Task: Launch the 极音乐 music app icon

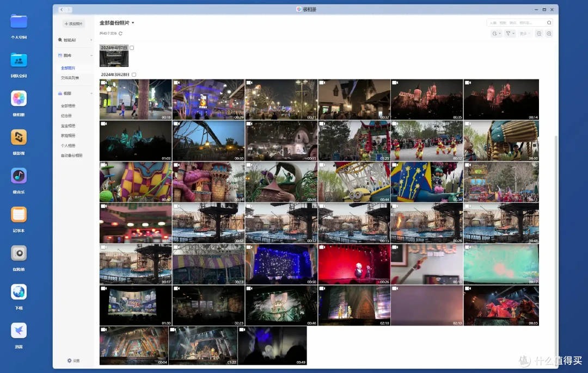Action: 19,176
